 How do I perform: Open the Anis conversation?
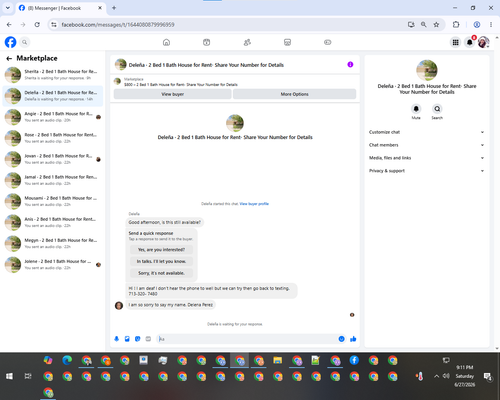coord(53,222)
